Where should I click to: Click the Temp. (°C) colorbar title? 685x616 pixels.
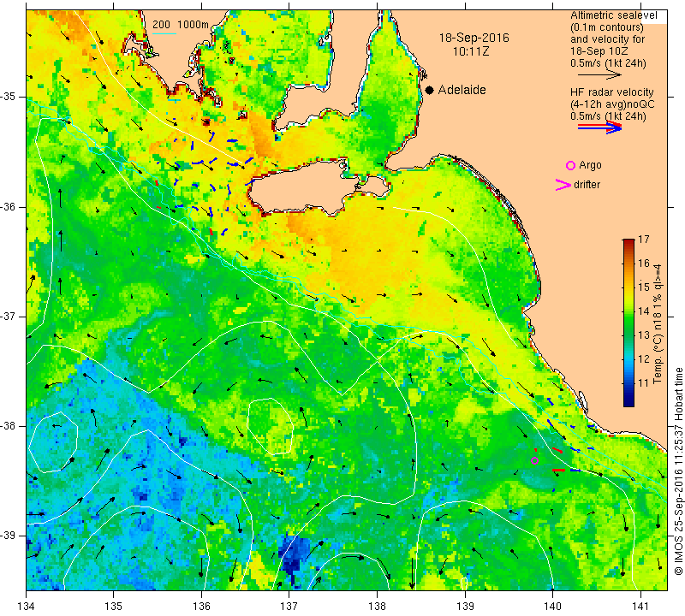coord(658,323)
